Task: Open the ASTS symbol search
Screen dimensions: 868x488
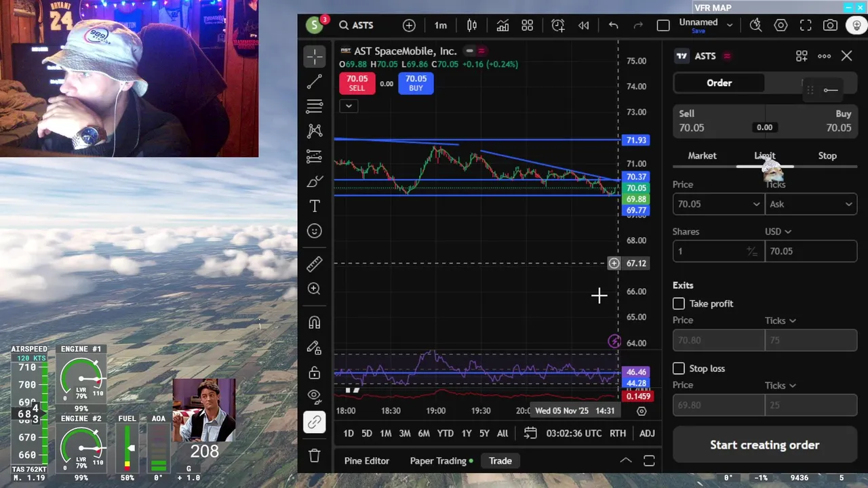Action: pos(356,25)
